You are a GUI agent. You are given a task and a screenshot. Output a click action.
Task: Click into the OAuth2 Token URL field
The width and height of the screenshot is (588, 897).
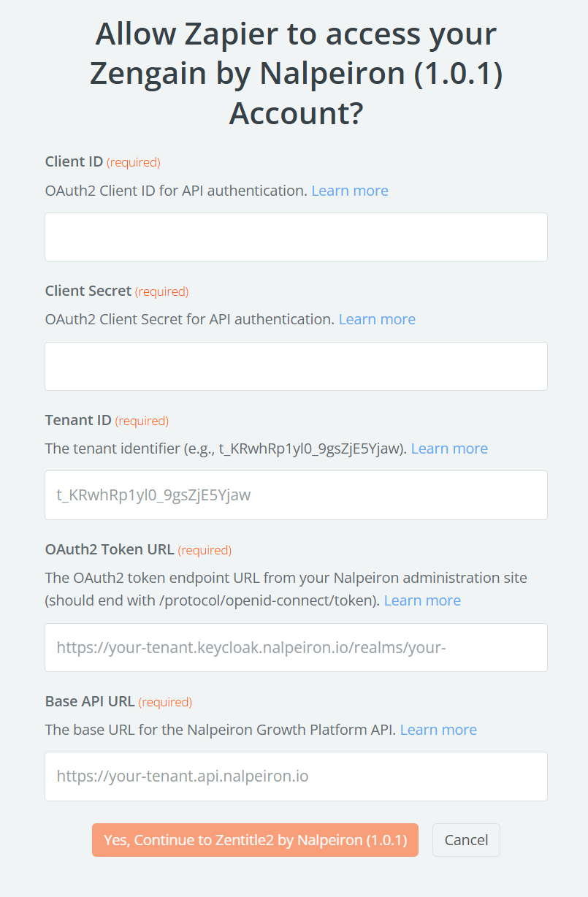coord(296,647)
